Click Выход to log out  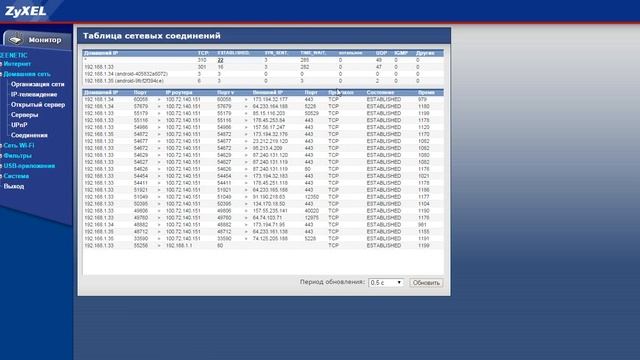14,187
